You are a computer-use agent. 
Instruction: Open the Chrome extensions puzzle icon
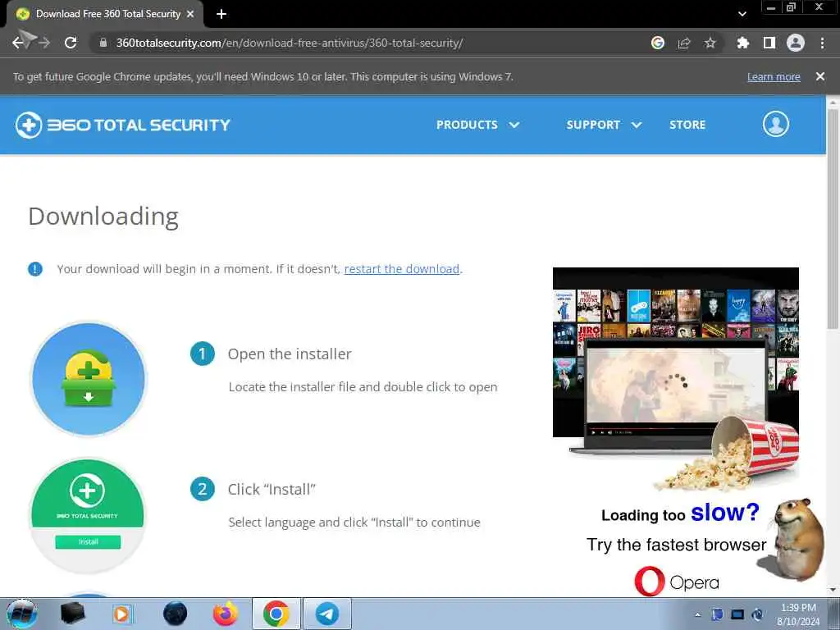(742, 43)
